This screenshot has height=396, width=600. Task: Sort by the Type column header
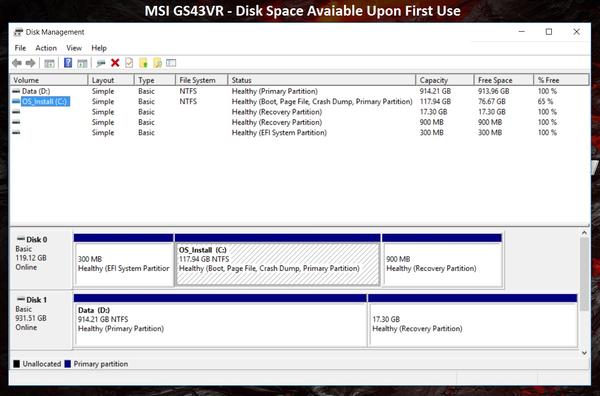click(x=155, y=80)
